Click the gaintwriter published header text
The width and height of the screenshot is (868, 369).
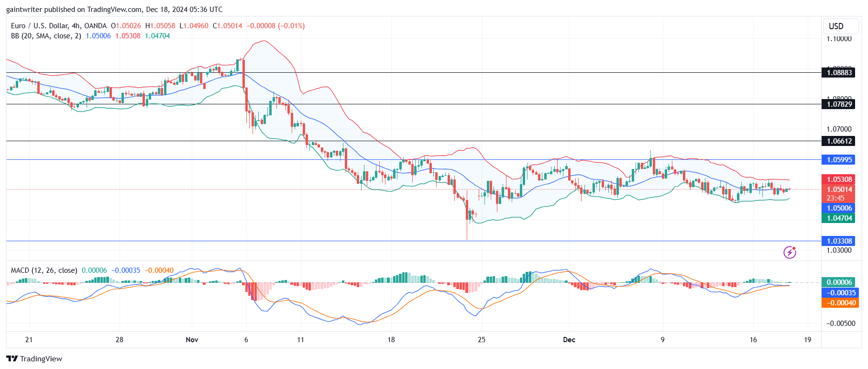(x=114, y=10)
